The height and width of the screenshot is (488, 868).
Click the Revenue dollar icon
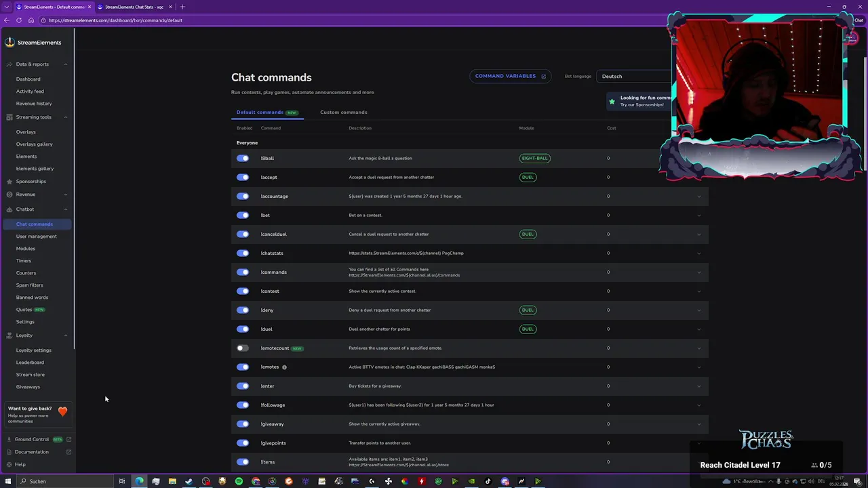pyautogui.click(x=9, y=195)
